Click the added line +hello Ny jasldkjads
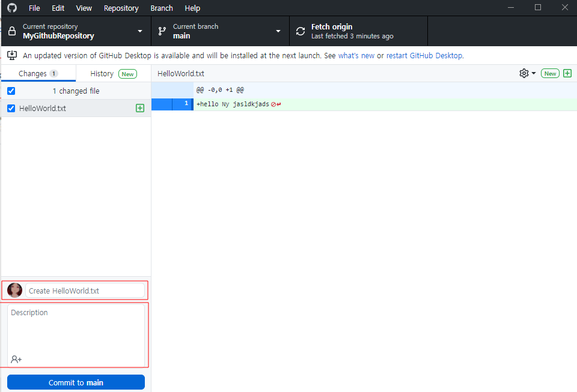Screen dimensions: 577x392 click(233, 104)
